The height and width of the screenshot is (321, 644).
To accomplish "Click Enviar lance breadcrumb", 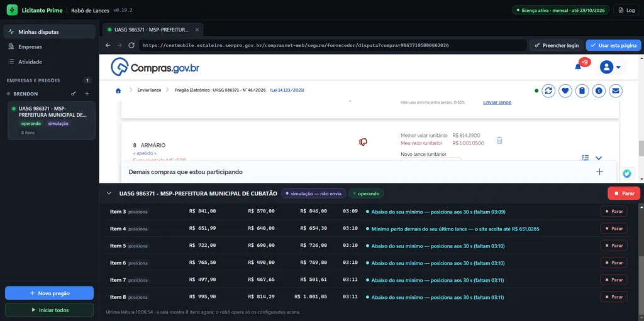I will [149, 90].
